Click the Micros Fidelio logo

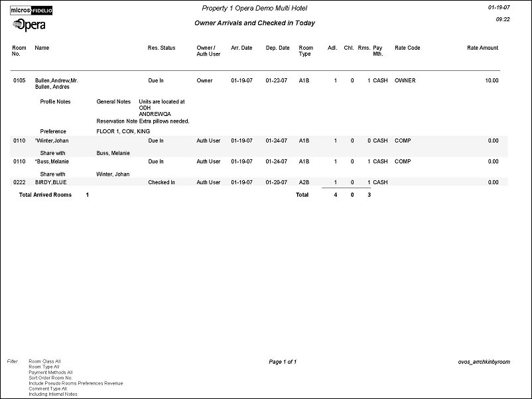32,11
